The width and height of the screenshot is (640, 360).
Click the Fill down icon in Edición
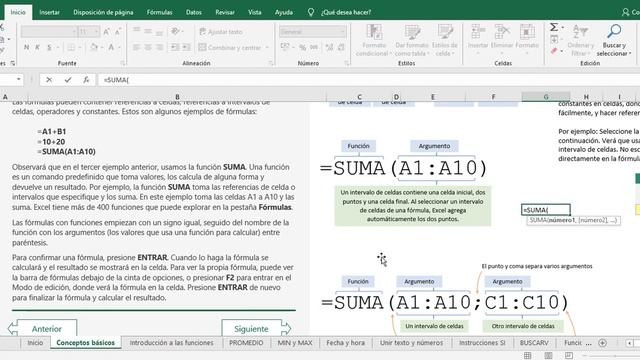click(x=554, y=40)
